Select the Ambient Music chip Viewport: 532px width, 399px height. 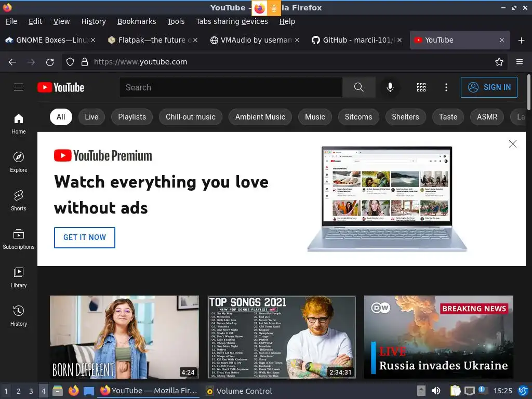pyautogui.click(x=260, y=117)
